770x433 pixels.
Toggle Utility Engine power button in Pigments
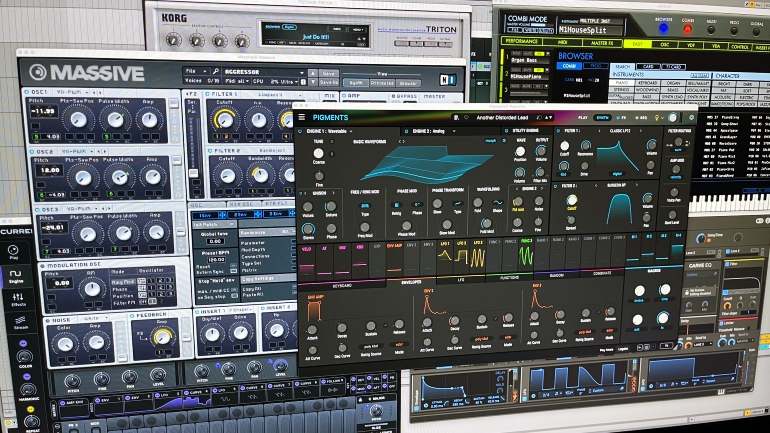click(x=506, y=131)
